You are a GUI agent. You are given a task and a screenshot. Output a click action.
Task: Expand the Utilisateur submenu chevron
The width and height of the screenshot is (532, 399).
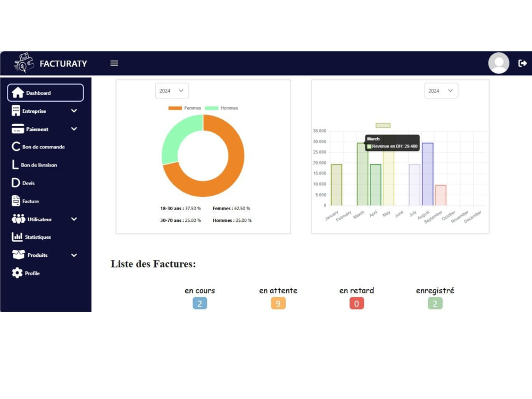point(74,219)
